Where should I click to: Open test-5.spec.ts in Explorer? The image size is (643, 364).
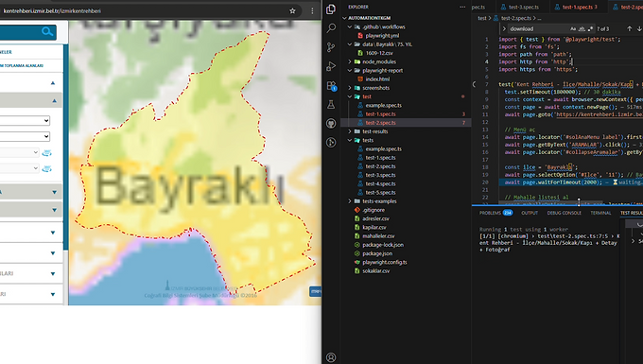380,192
